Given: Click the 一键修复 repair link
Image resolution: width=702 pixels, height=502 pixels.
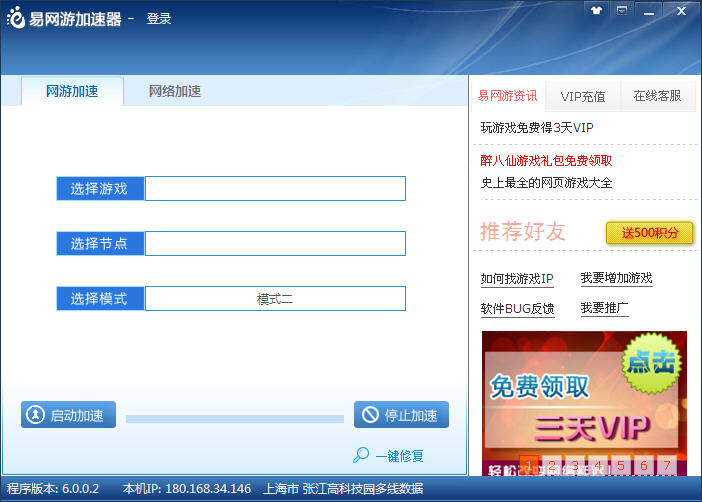Looking at the screenshot, I should point(399,456).
